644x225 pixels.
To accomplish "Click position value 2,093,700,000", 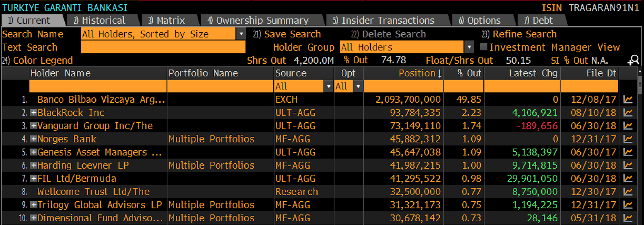I will pos(408,99).
